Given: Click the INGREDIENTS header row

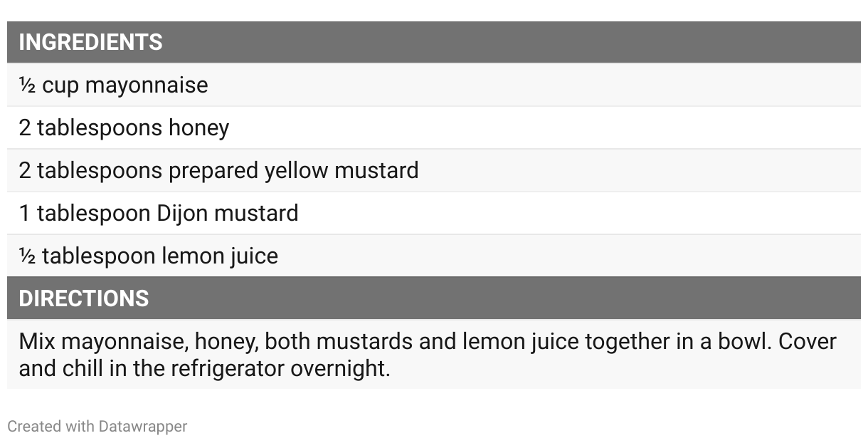Looking at the screenshot, I should (x=434, y=42).
